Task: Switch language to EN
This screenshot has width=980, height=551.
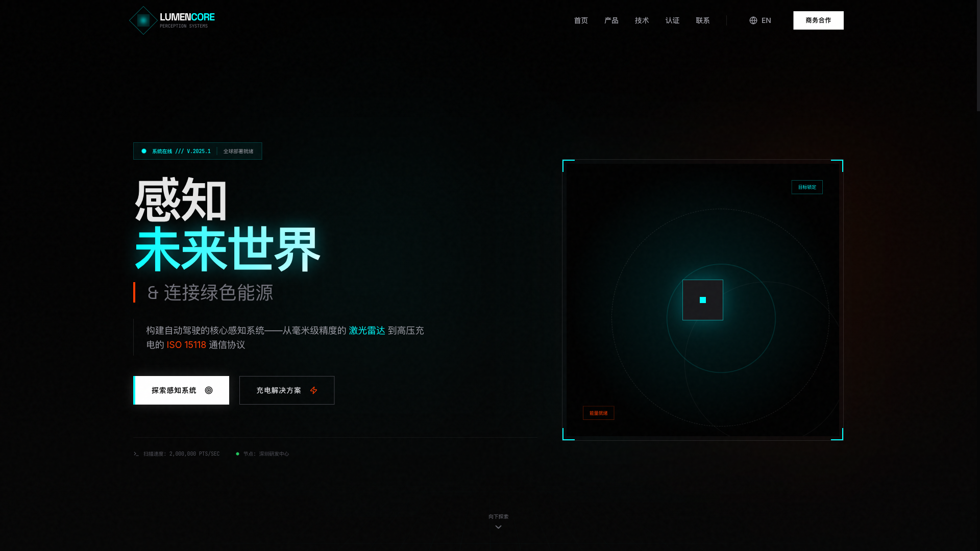Action: click(766, 20)
